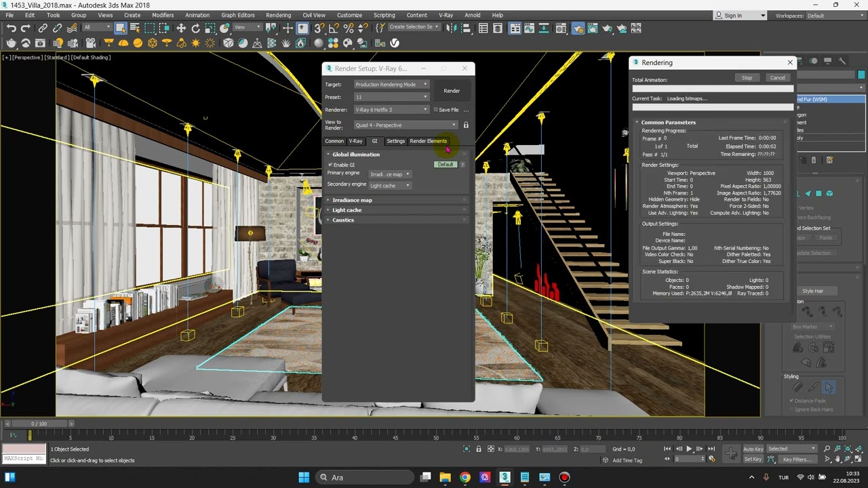The width and height of the screenshot is (868, 488).
Task: Select the Select and Link chain tool
Action: point(43,28)
